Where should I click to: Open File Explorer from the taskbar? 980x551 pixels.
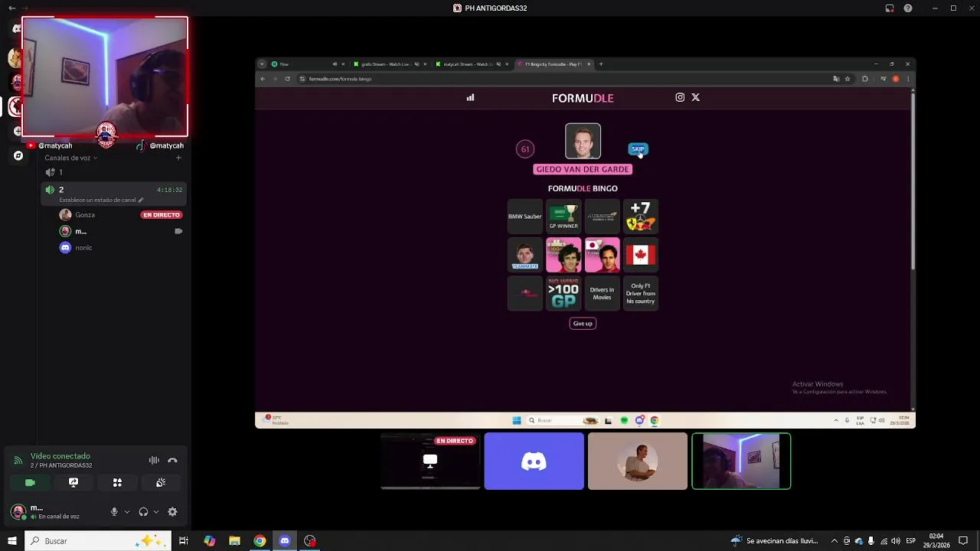pyautogui.click(x=234, y=541)
